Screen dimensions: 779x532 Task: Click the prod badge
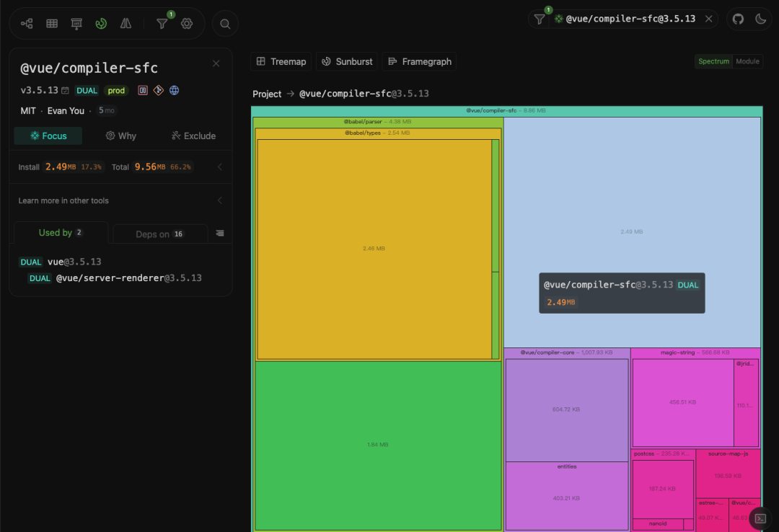tap(116, 90)
